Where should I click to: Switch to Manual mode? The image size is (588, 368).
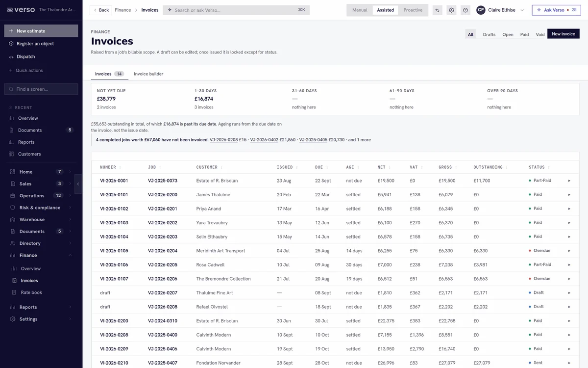(x=360, y=10)
